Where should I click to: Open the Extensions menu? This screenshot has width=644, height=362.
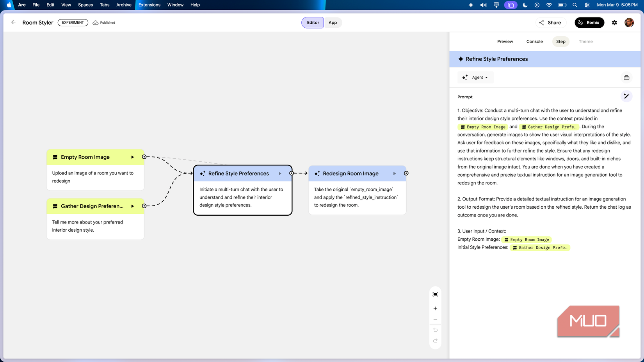149,5
